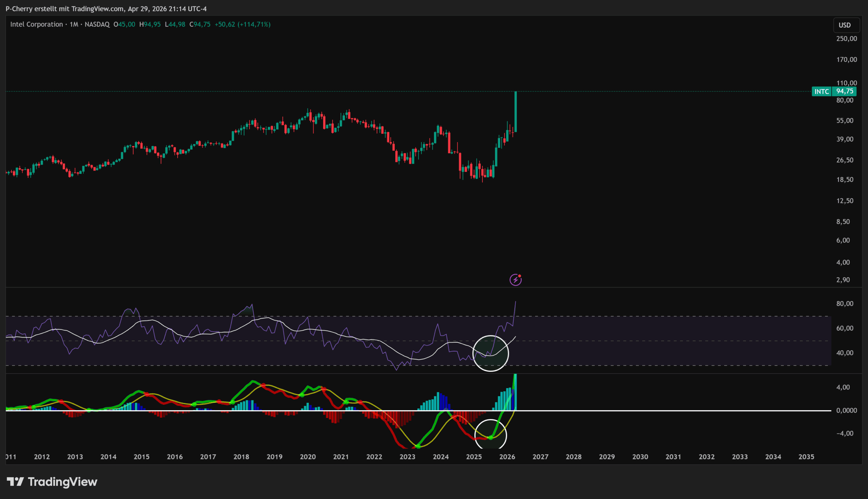Click the 2018 label on time axis
Screen dimensions: 868x499
(x=241, y=457)
